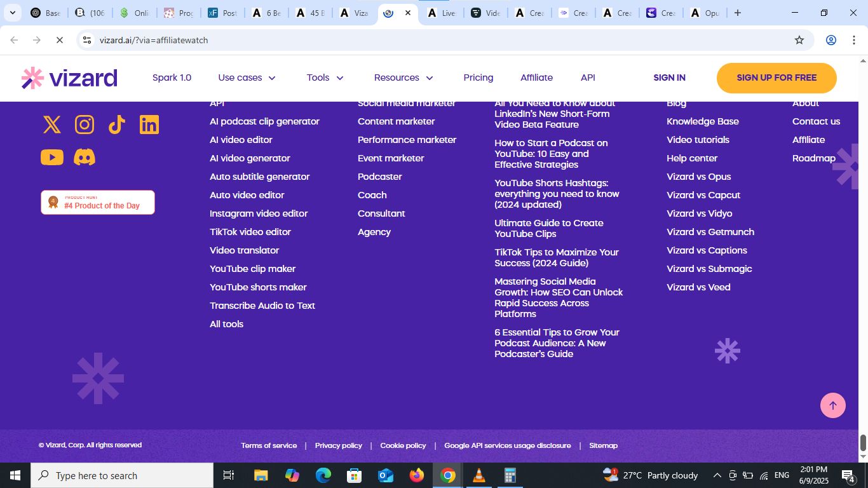Switch to the 'Live' browser tab
The width and height of the screenshot is (868, 488).
[x=442, y=13]
